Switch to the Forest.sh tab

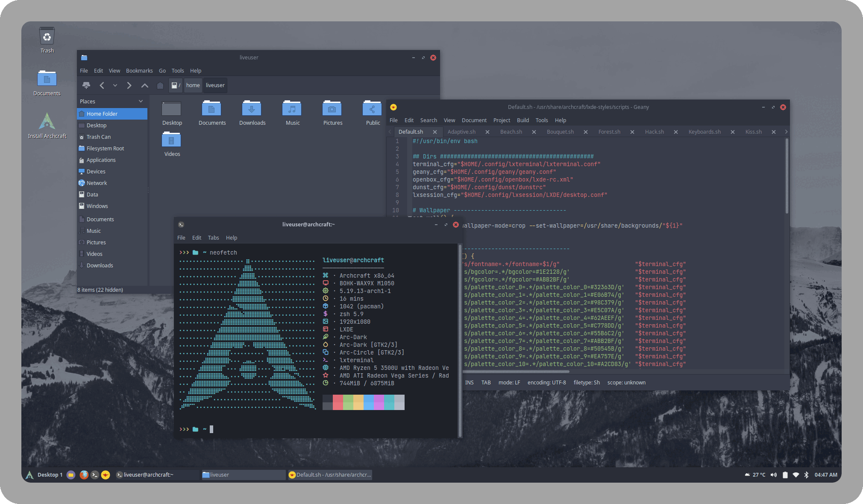click(x=609, y=132)
